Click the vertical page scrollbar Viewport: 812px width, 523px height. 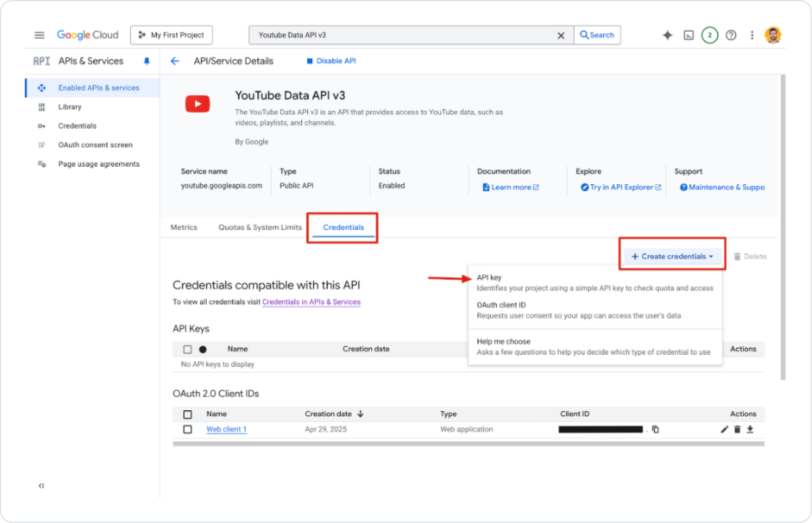(x=783, y=227)
